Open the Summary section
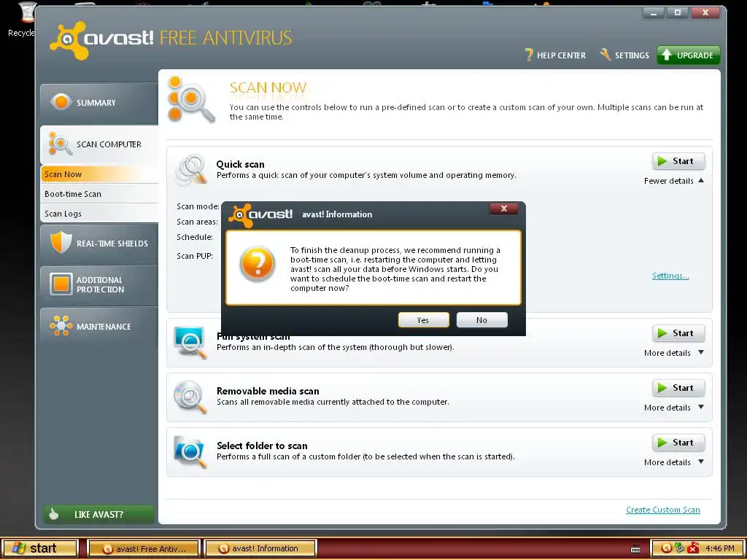Viewport: 747px width, 560px height. point(99,102)
